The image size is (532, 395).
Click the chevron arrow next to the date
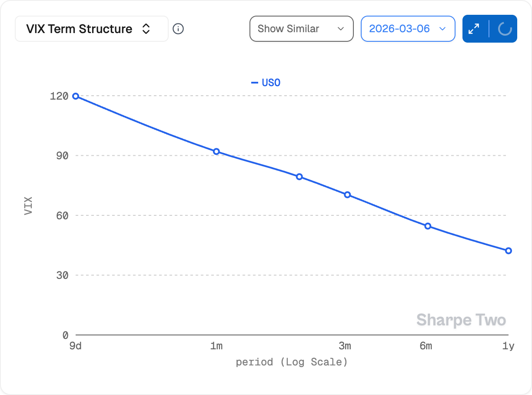click(x=442, y=29)
